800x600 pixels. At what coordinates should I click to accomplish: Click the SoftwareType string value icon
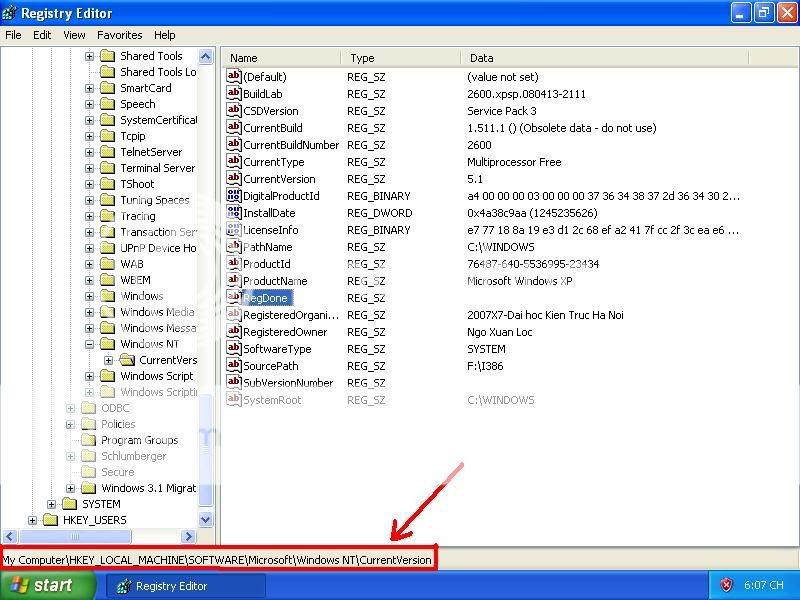click(234, 348)
